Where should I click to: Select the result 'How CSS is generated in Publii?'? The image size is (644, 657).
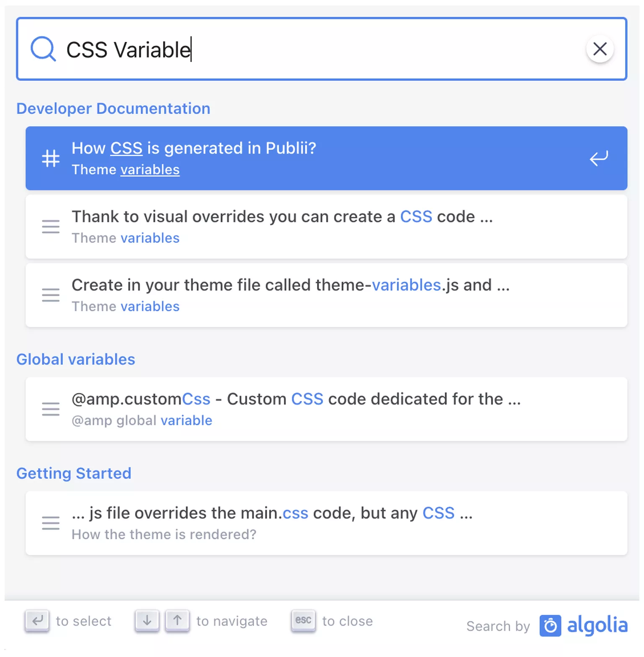click(252, 158)
